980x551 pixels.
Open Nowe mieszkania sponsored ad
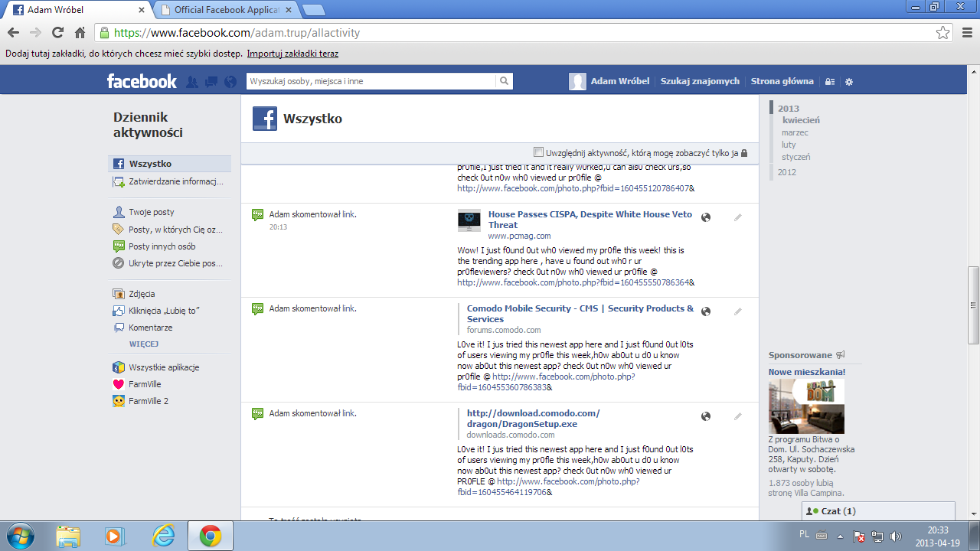(807, 372)
